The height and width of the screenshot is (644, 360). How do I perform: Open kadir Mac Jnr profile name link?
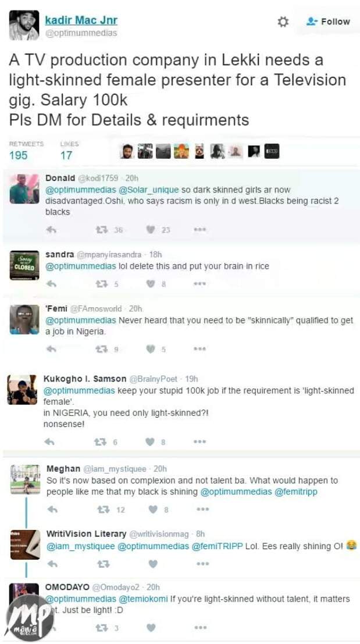pos(81,20)
